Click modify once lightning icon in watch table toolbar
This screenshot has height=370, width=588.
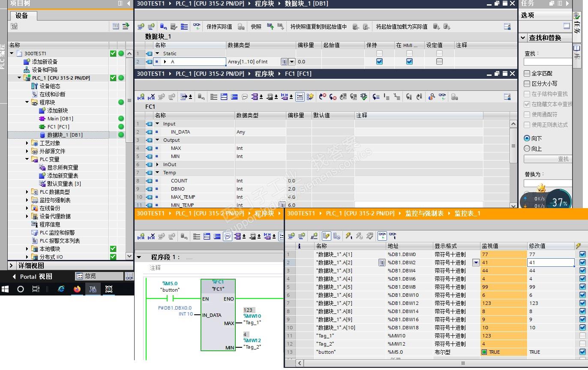[348, 236]
